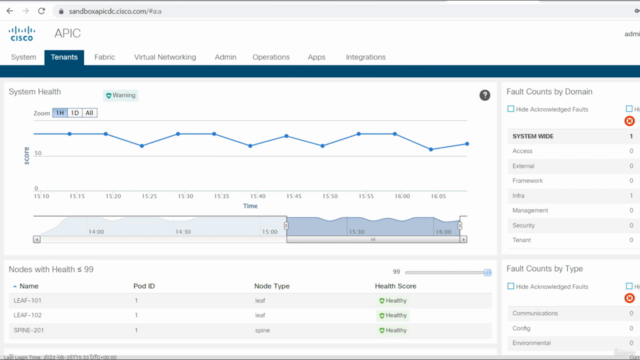The height and width of the screenshot is (360, 640).
Task: Click the left scroll arrow of the chart navigator
Action: click(x=37, y=239)
